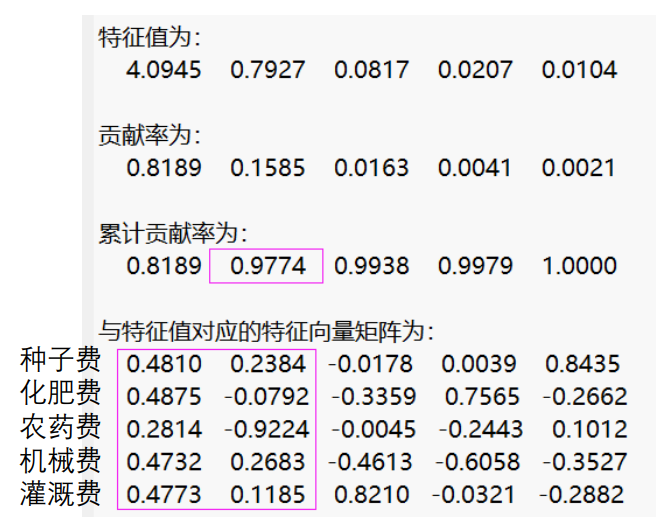Viewport: 656px width, 532px height.
Task: Select matrix value 0.8210
Action: [372, 495]
